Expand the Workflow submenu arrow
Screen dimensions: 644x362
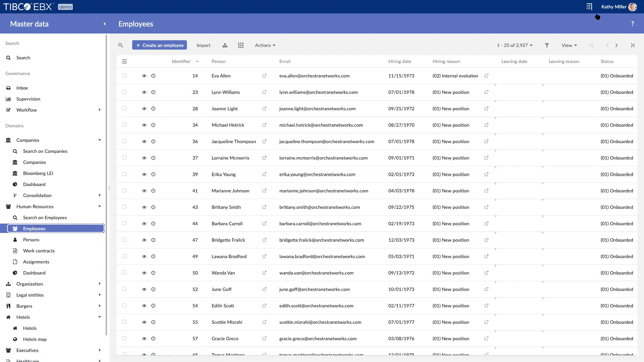(100, 110)
